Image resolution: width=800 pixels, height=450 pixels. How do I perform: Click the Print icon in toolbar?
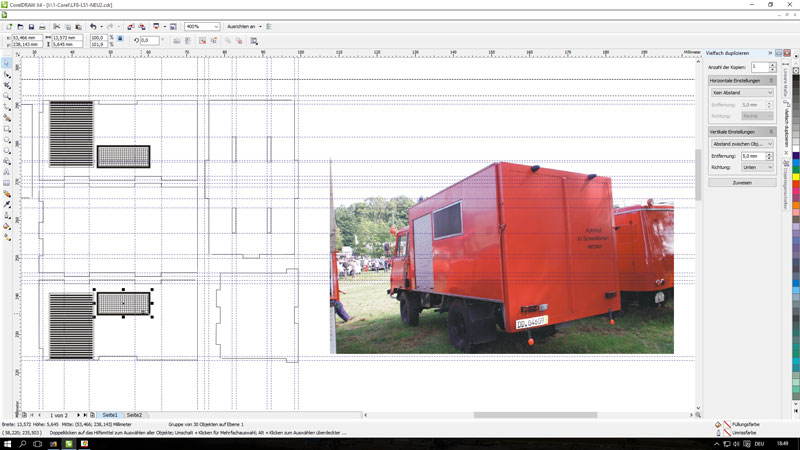pyautogui.click(x=43, y=27)
